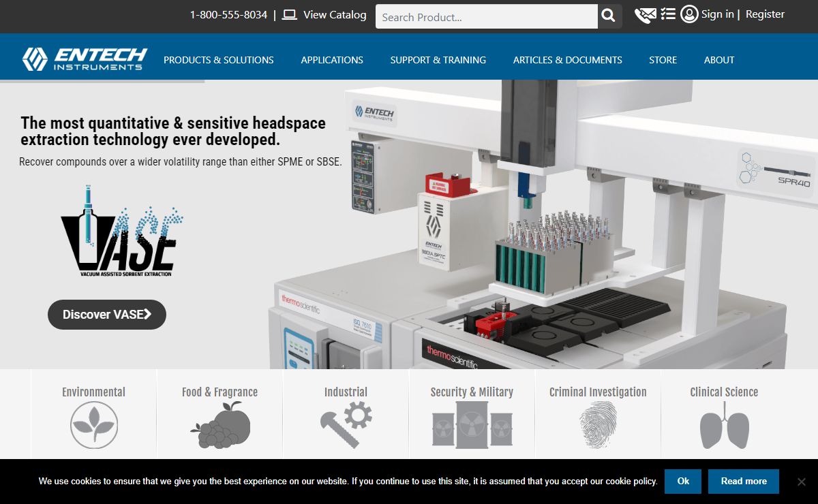818x504 pixels.
Task: Click the phone number 1-800-555-8034
Action: click(x=228, y=14)
